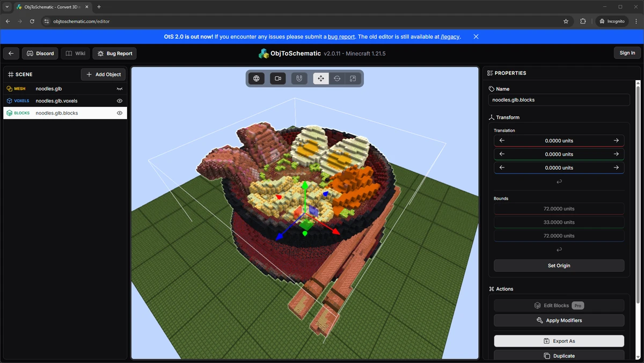Image resolution: width=644 pixels, height=363 pixels.
Task: Click the globe world-space icon
Action: [257, 78]
